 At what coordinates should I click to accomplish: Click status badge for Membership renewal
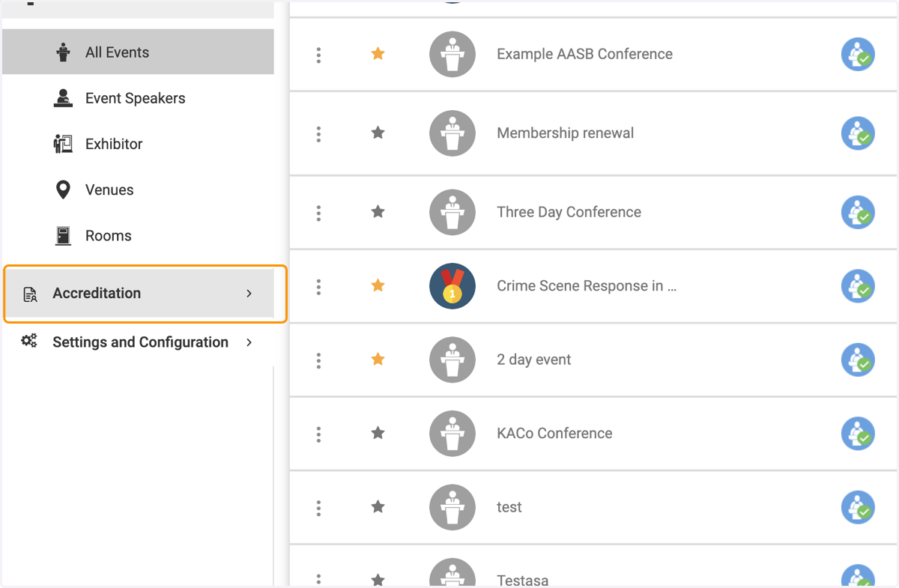tap(858, 134)
